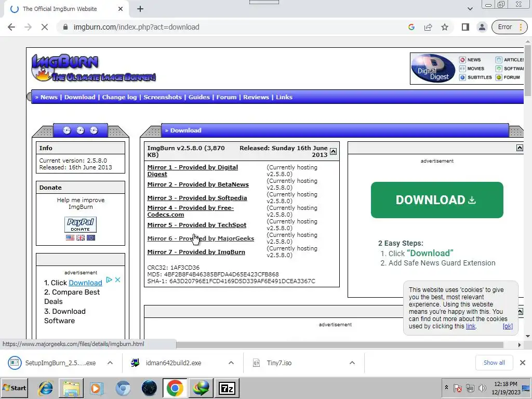Open the cookies info link
The height and width of the screenshot is (399, 532).
pos(471,326)
